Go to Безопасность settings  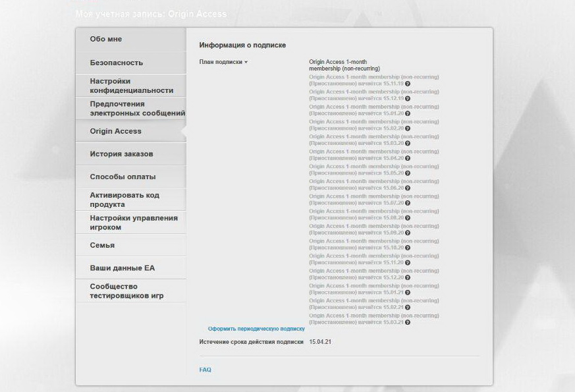[131, 63]
